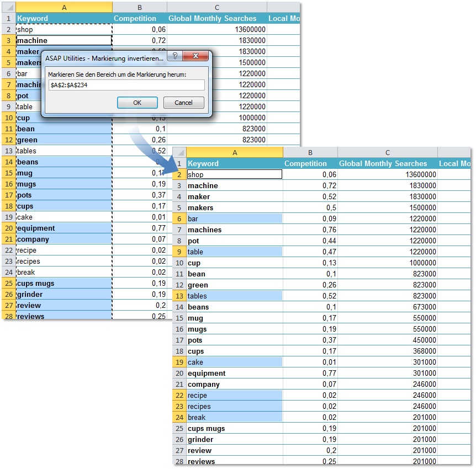Select row header 28 in right sheet

pos(179,461)
